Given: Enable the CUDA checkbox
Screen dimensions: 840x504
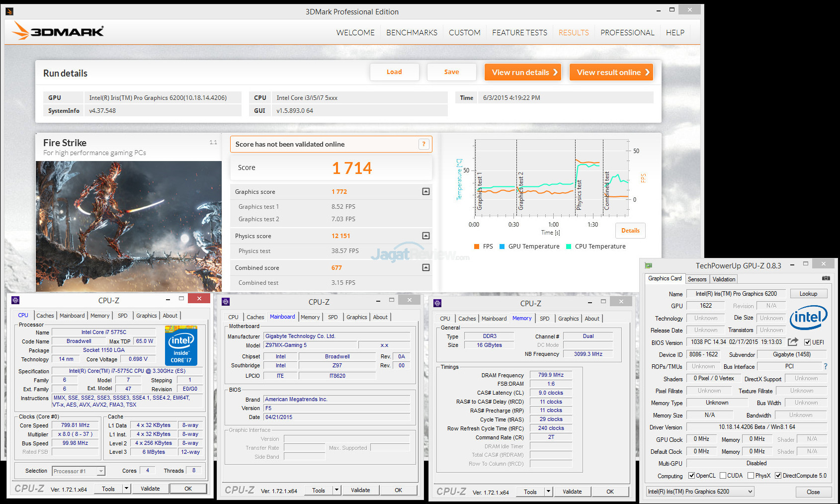Looking at the screenshot, I should 723,476.
